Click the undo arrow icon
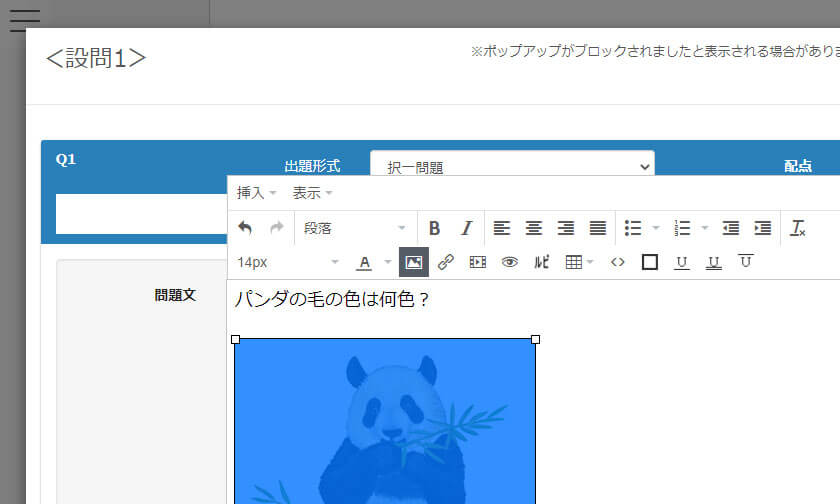Viewport: 840px width, 504px height. pyautogui.click(x=245, y=228)
